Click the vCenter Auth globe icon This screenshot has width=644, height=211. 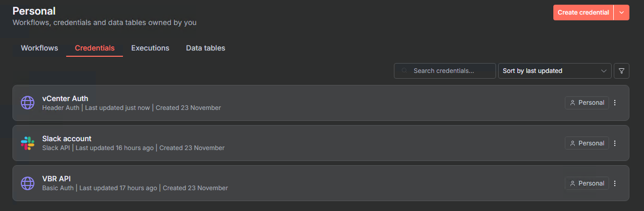click(27, 103)
